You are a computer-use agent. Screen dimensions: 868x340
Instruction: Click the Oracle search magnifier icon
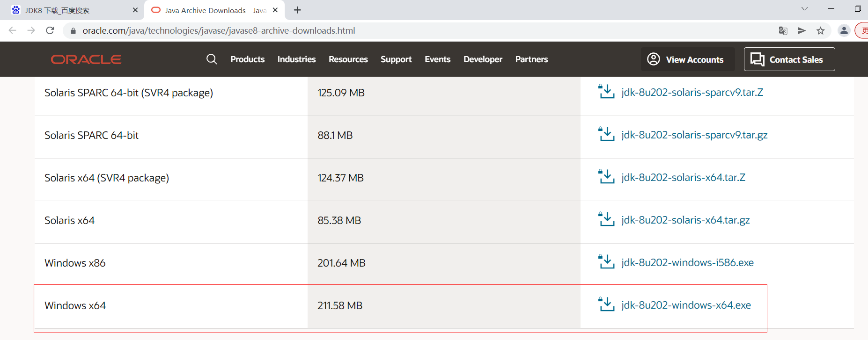point(212,59)
